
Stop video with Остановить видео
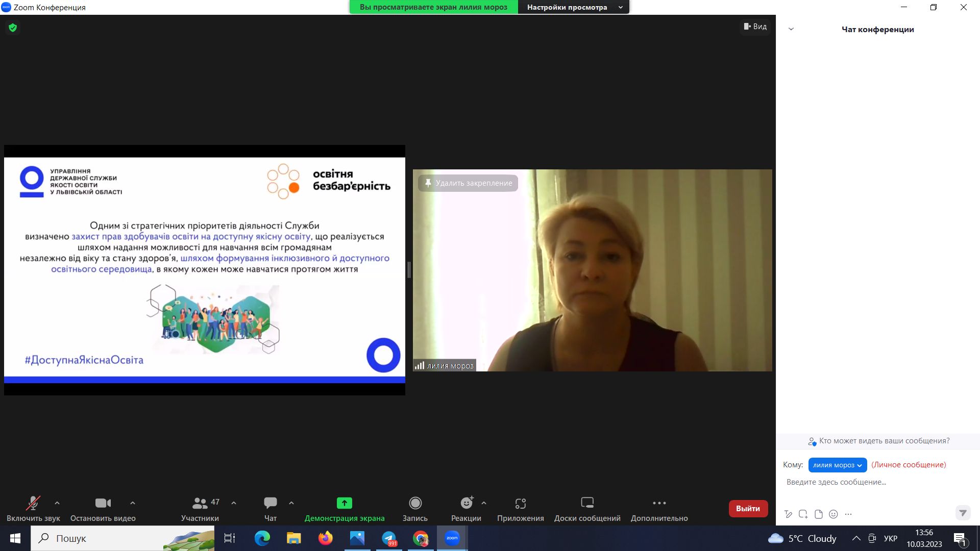pos(103,509)
